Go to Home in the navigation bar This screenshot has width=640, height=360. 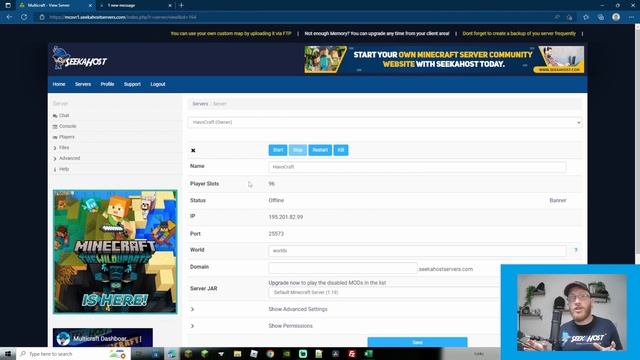pyautogui.click(x=59, y=84)
